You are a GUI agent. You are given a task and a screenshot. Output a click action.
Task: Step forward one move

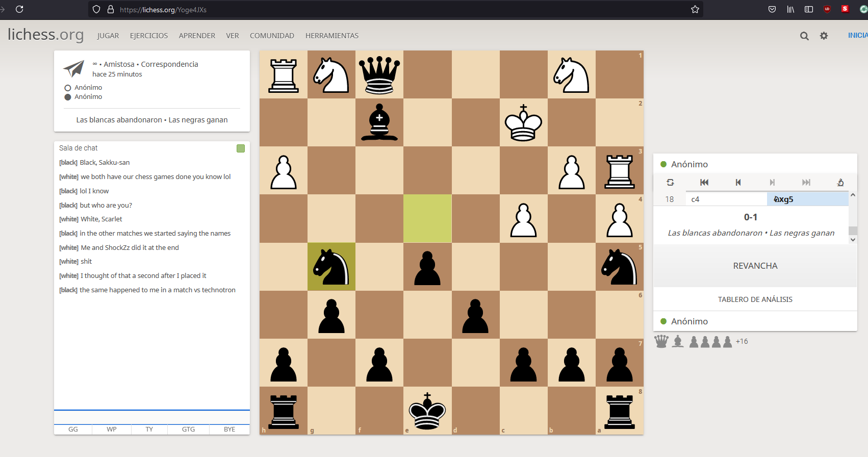(x=772, y=182)
